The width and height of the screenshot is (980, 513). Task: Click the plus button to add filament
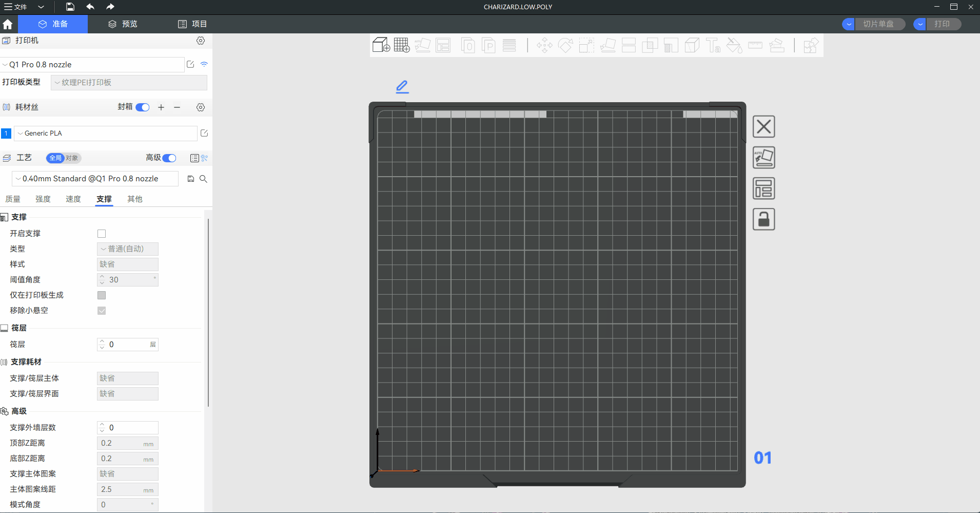tap(161, 107)
